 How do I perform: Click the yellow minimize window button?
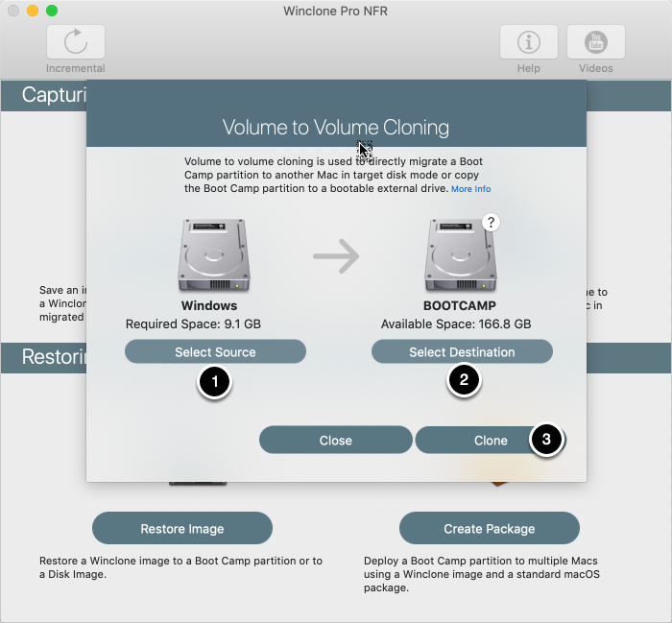33,11
